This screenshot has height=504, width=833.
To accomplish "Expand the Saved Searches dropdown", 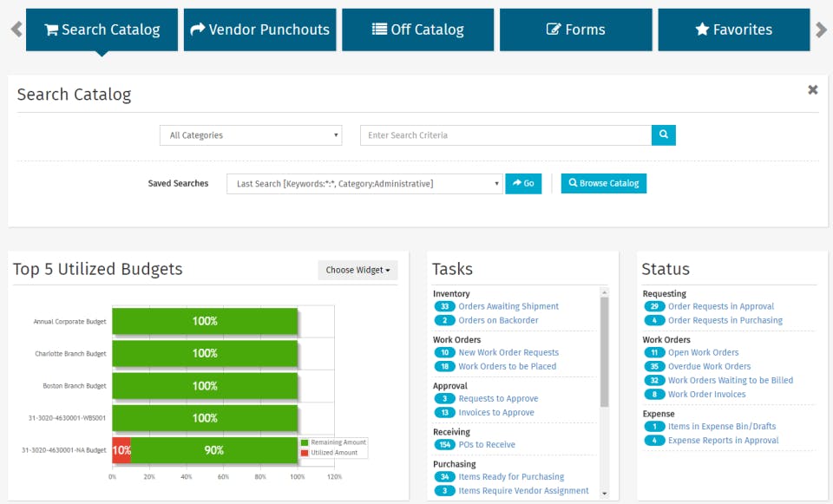I will [364, 184].
